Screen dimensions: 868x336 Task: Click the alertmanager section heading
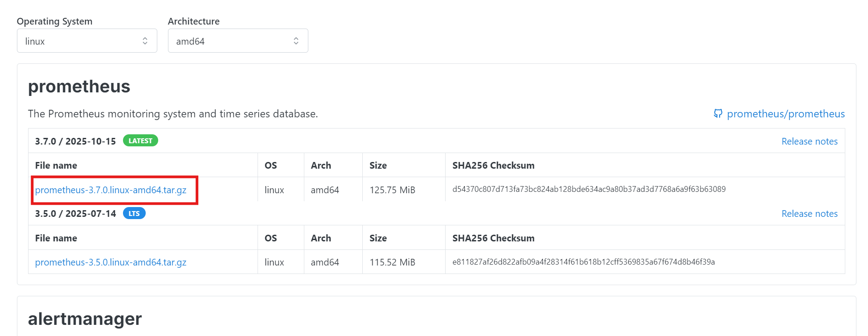(85, 319)
